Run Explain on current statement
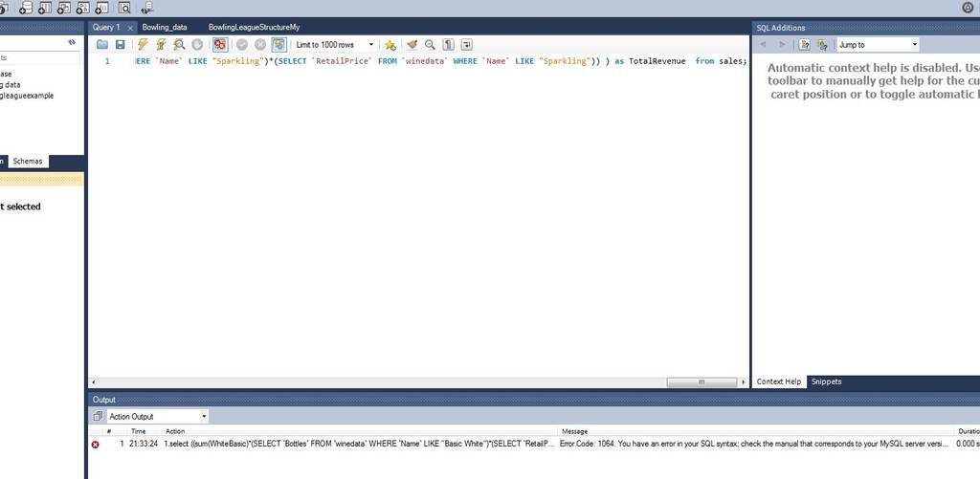 (179, 45)
